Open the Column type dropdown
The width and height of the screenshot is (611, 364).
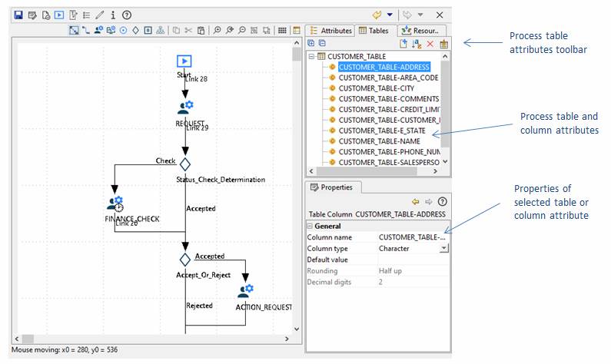point(443,249)
